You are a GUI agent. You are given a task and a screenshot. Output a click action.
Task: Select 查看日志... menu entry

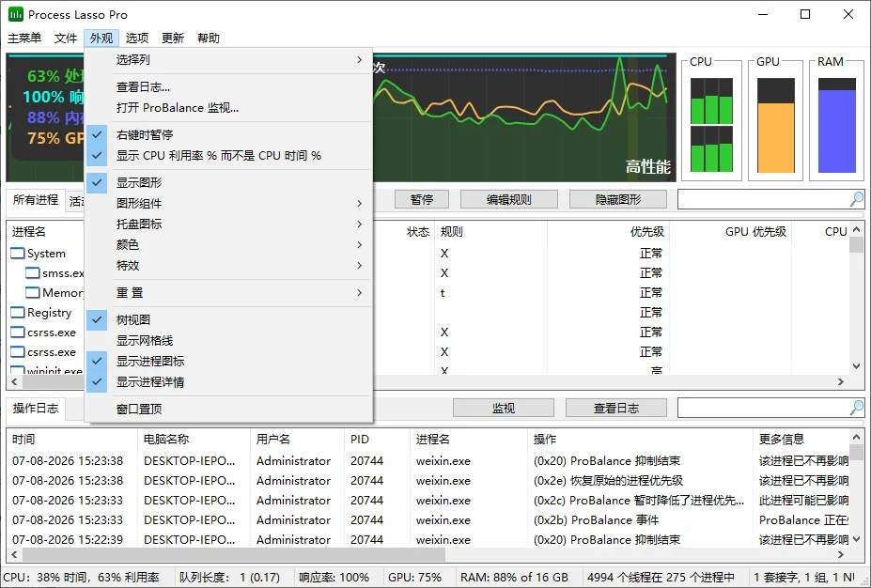coord(228,87)
